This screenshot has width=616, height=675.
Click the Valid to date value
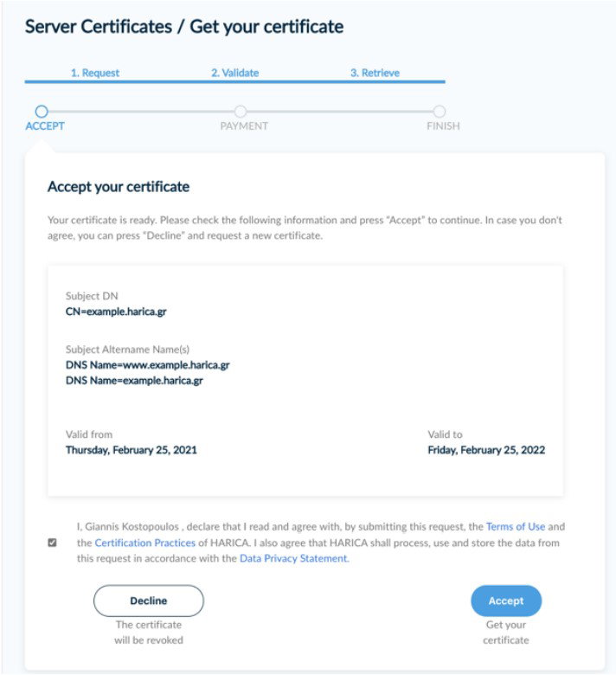click(486, 450)
